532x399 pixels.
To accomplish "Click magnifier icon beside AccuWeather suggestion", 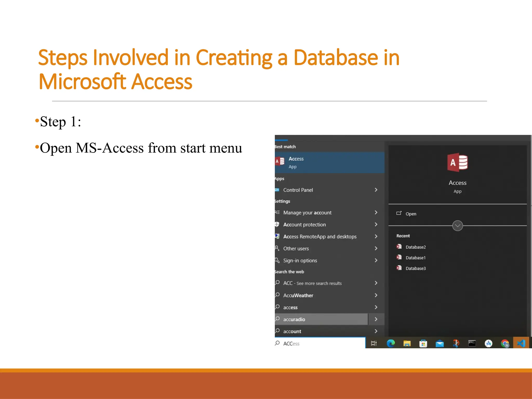I will click(x=277, y=295).
